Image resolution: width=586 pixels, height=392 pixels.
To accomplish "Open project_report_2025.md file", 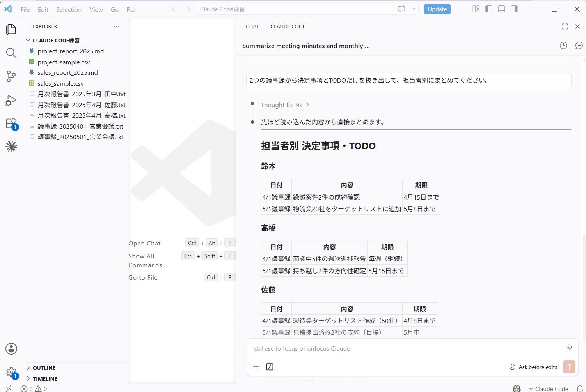I will coord(71,51).
